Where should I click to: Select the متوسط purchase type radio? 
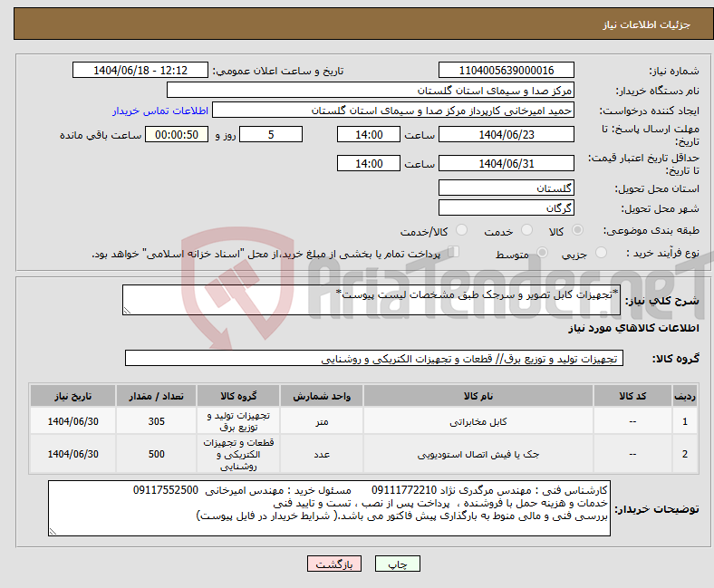coord(542,253)
